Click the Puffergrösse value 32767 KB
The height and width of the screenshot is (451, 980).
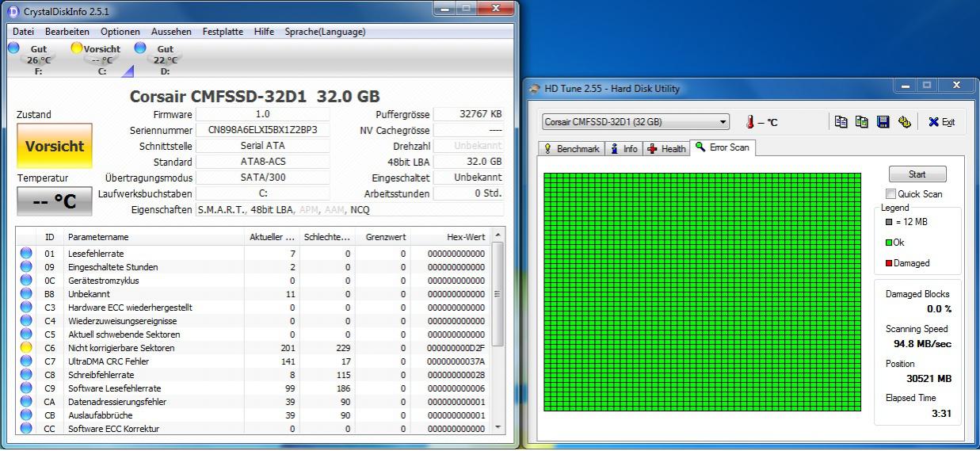pos(468,114)
